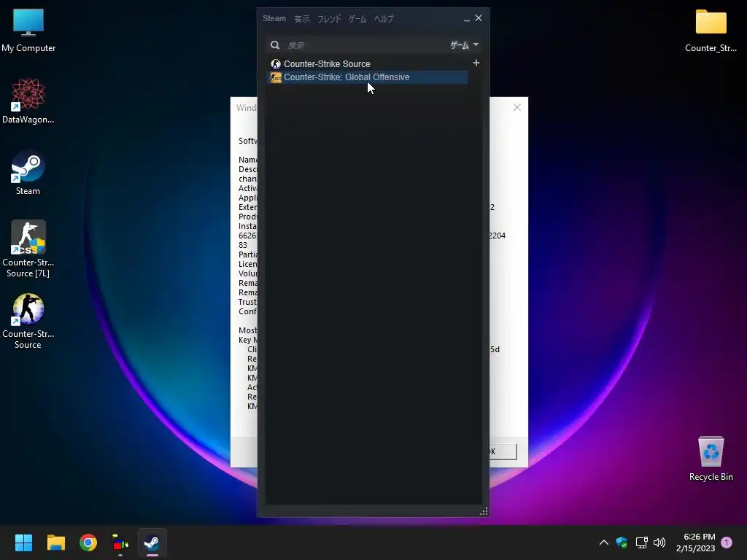
Task: Click the colorful app icon on taskbar
Action: pyautogui.click(x=120, y=542)
